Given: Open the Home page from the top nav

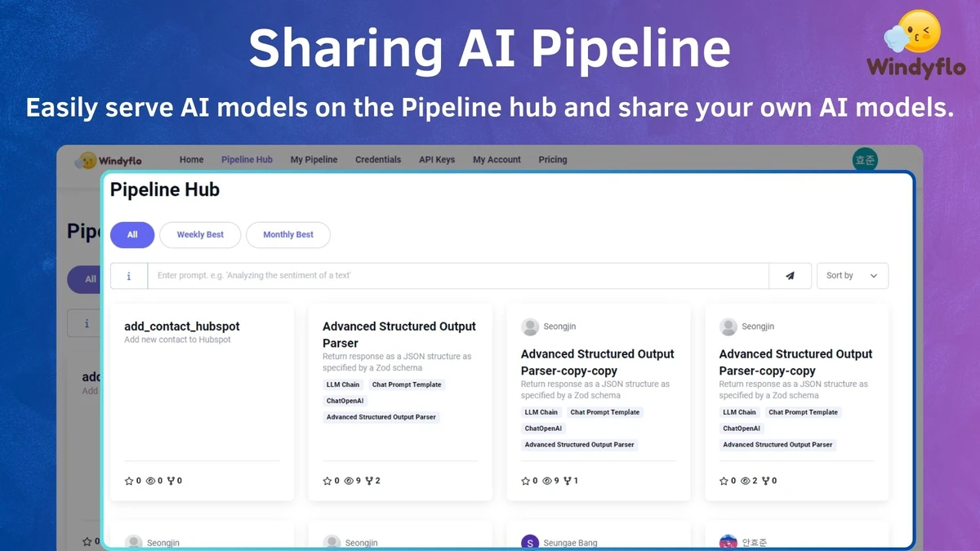Looking at the screenshot, I should click(191, 160).
